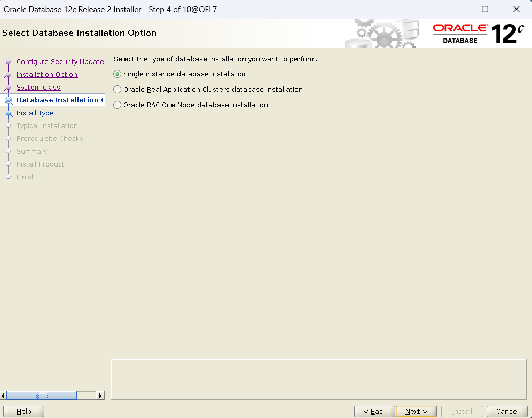Go back with the Back button

[x=374, y=411]
